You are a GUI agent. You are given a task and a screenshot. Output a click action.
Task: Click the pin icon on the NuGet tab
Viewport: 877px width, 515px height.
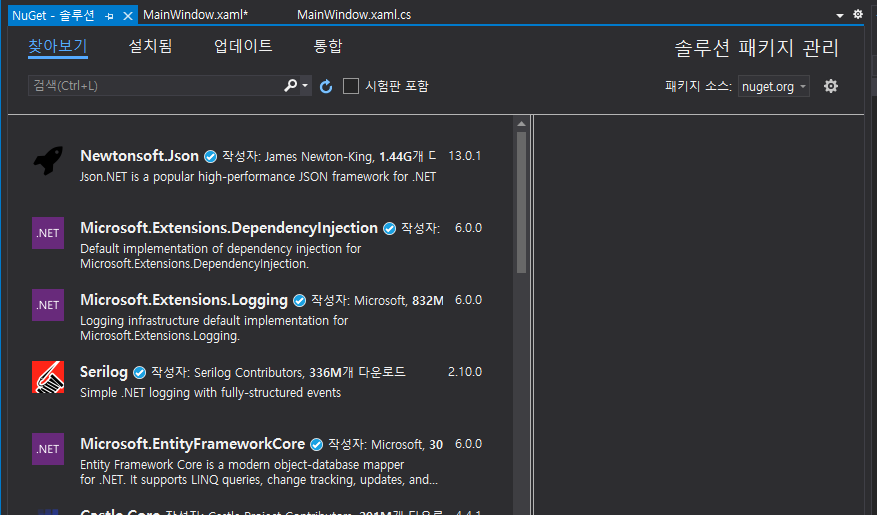110,16
